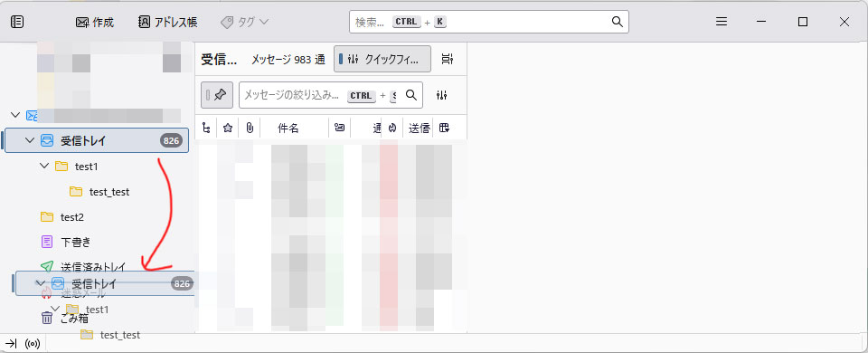Viewport: 868px width, 353px height.
Task: Collapse the test1 folder chevron
Action: tap(45, 166)
